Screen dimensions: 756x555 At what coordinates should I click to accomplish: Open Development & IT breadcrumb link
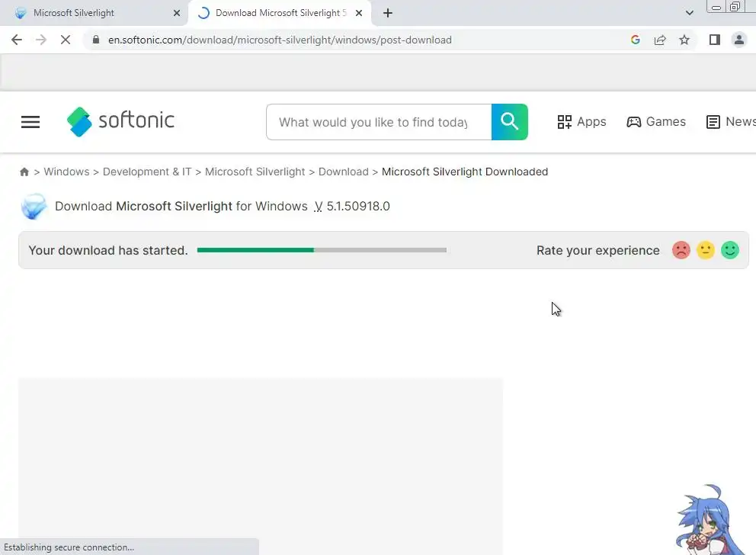[x=147, y=172]
